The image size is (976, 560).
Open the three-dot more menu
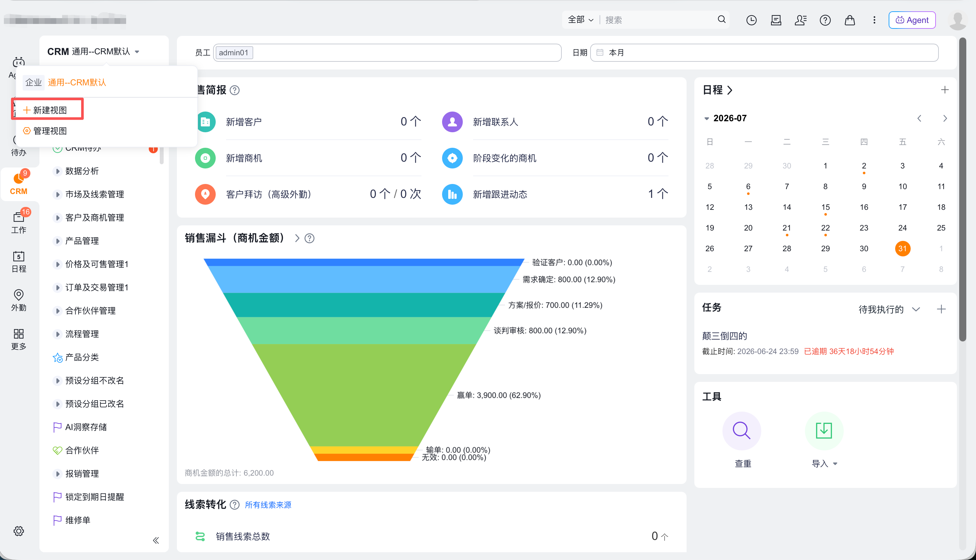point(874,20)
